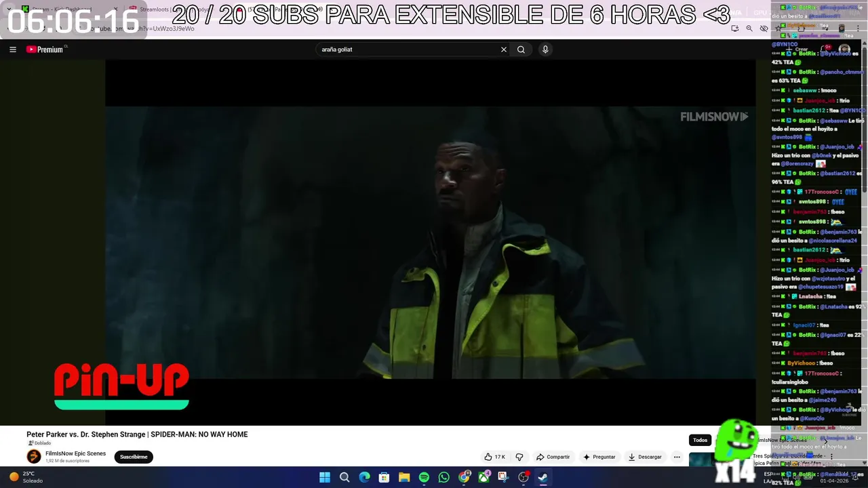This screenshot has height=488, width=868.
Task: Open File Explorer from taskbar
Action: [404, 477]
